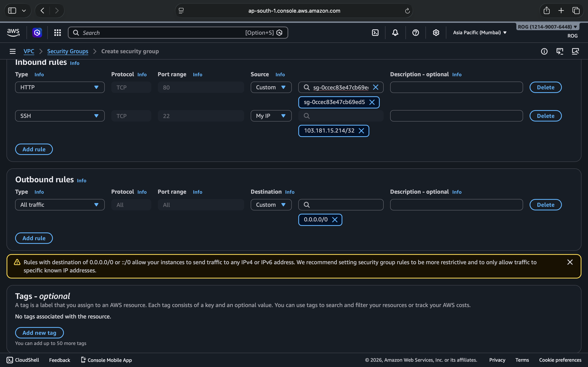Open the notifications bell
Viewport: 588px width, 367px height.
pyautogui.click(x=395, y=33)
